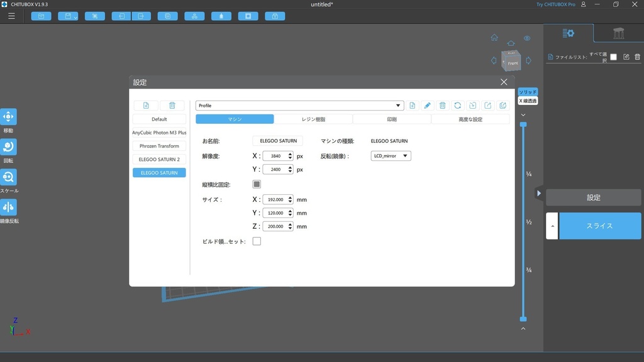Toggle the aspect ratio lock (縦横比固定) checkbox
The height and width of the screenshot is (362, 644).
pos(257,184)
